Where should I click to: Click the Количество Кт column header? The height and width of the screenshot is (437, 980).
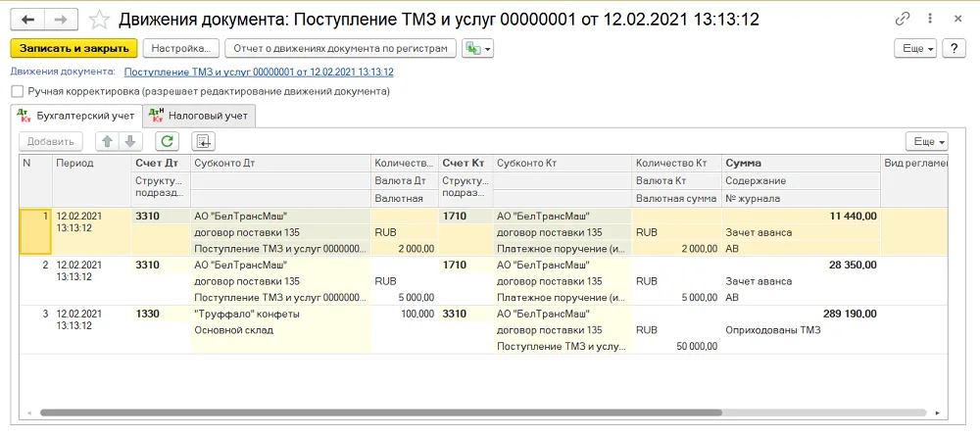pos(677,164)
